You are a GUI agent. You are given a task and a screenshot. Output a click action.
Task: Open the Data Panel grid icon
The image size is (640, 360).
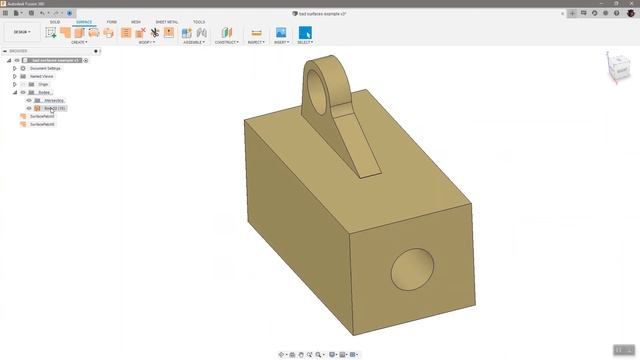point(5,13)
